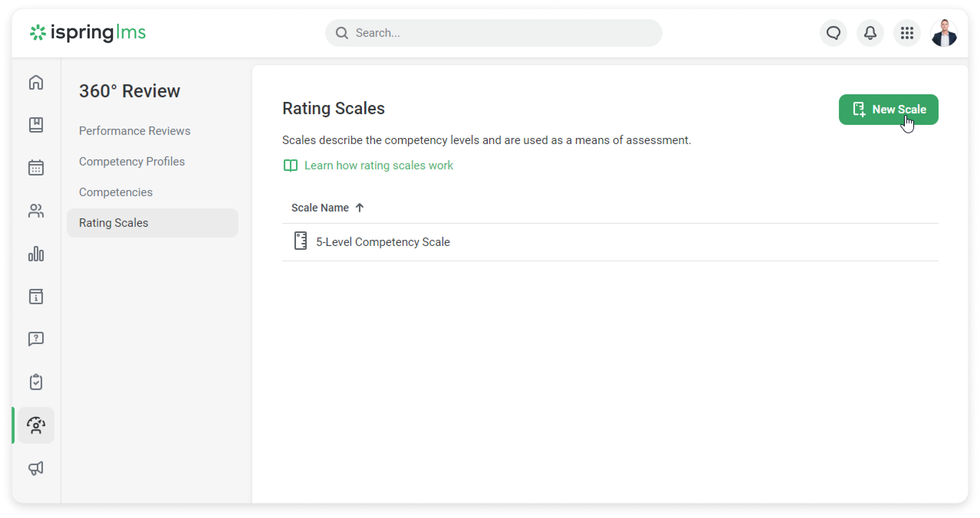The width and height of the screenshot is (980, 518).
Task: Open the clipboard checkmark sidebar icon
Action: [x=36, y=382]
